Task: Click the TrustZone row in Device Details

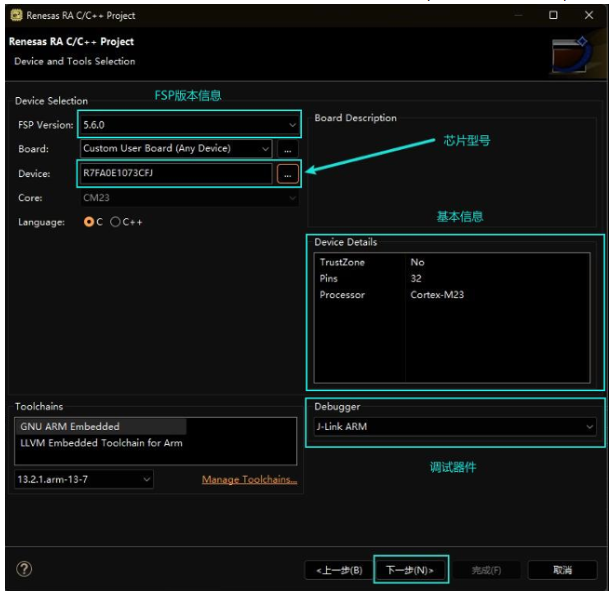Action: [x=452, y=262]
